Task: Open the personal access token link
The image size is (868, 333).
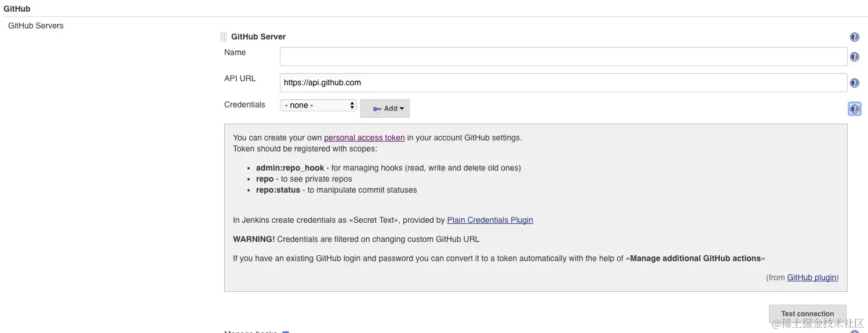Action: pos(364,137)
